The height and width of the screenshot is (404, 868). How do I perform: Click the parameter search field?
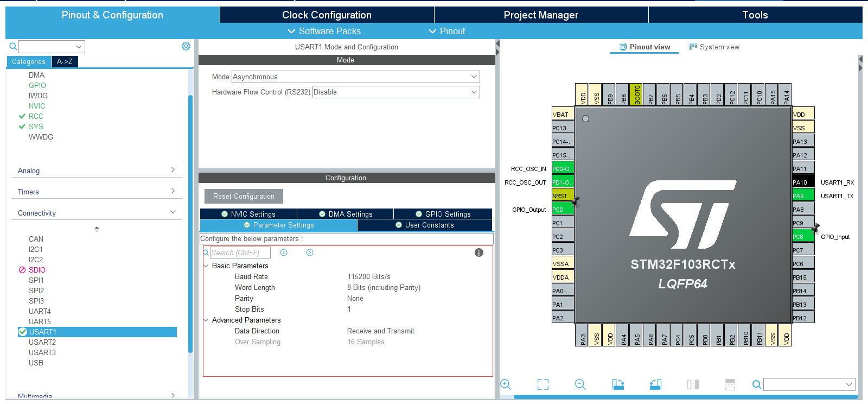pyautogui.click(x=239, y=252)
